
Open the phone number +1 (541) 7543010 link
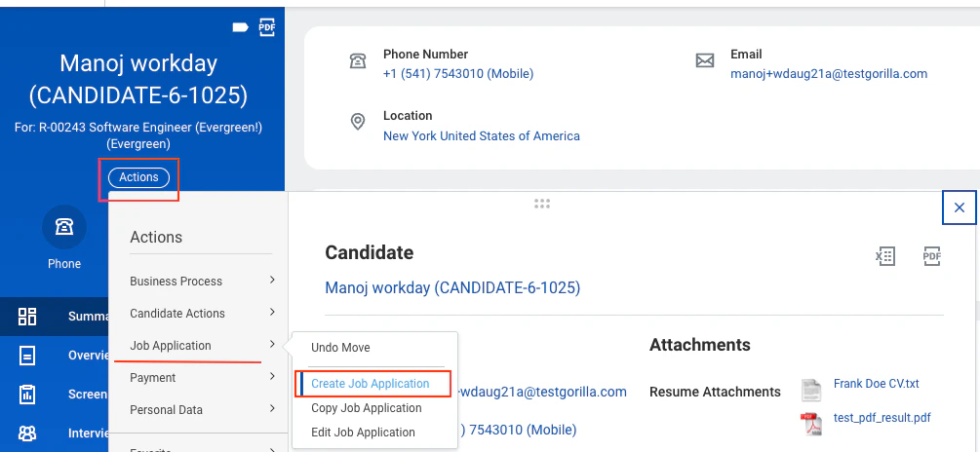[458, 74]
